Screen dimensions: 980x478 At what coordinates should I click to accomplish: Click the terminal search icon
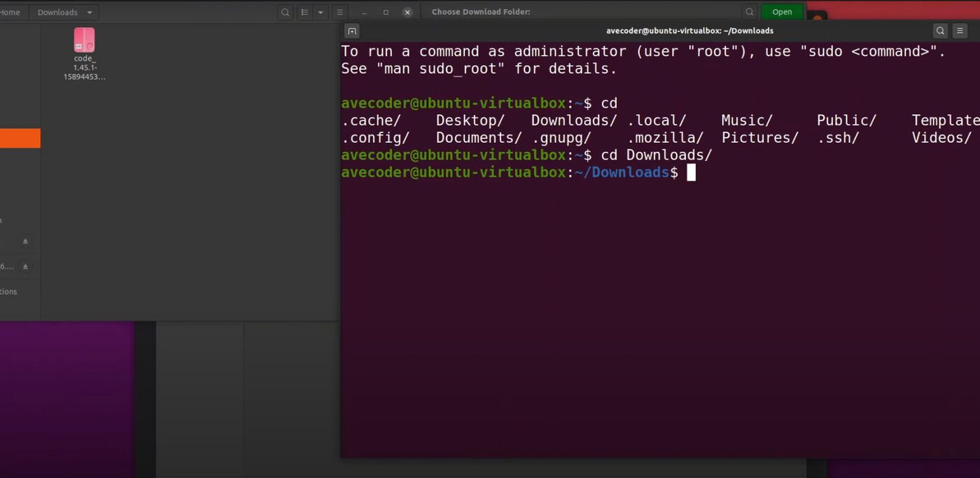[x=940, y=31]
